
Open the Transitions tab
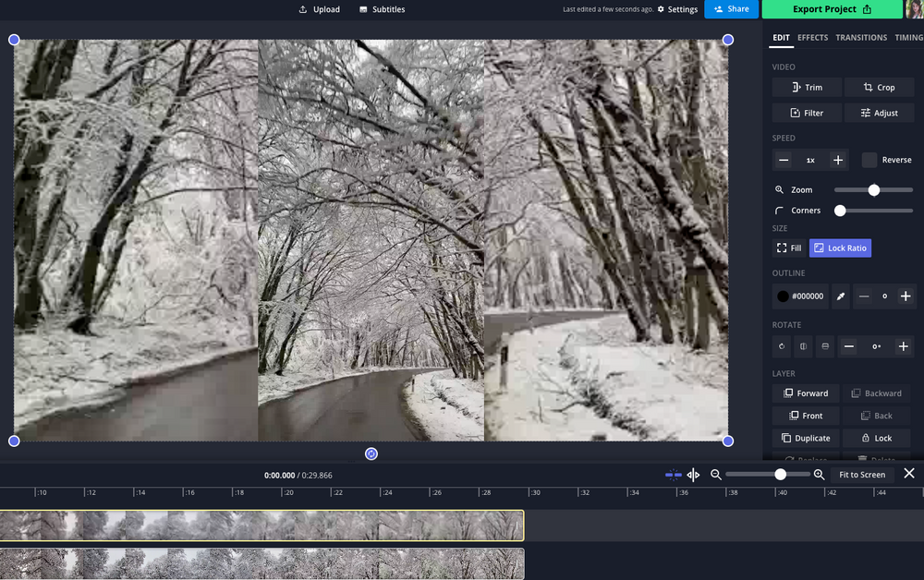click(x=861, y=38)
